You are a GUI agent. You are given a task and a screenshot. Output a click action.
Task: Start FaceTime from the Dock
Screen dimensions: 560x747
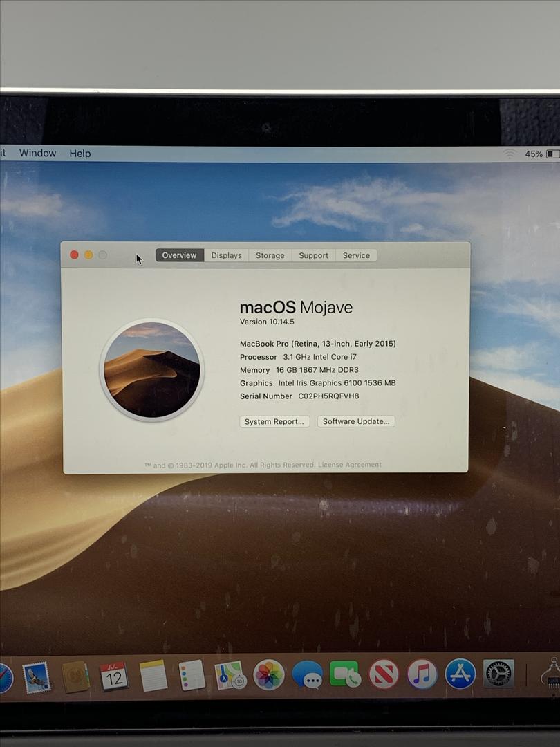pos(345,674)
